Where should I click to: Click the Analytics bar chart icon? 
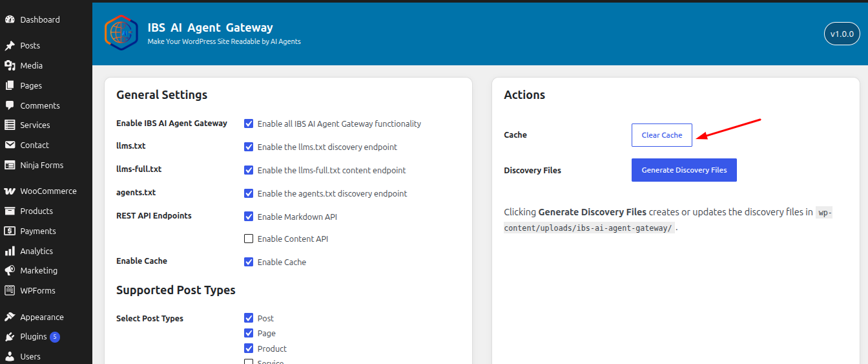[x=10, y=251]
